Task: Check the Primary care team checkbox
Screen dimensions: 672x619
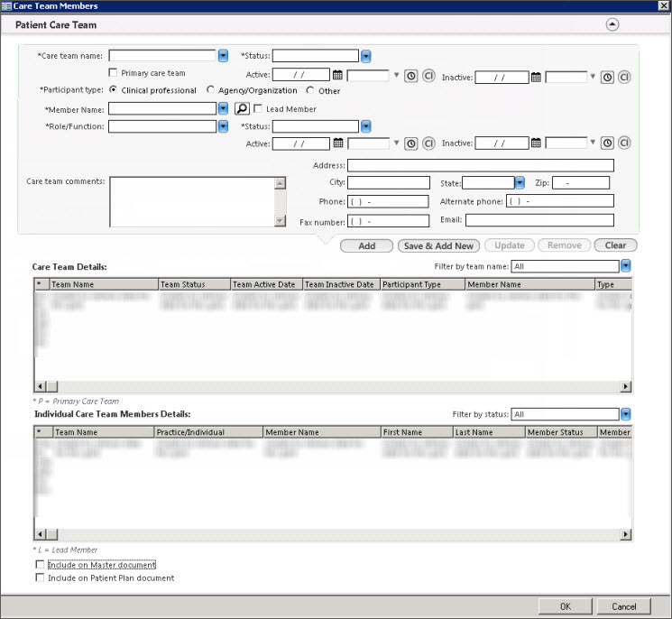Action: 113,73
